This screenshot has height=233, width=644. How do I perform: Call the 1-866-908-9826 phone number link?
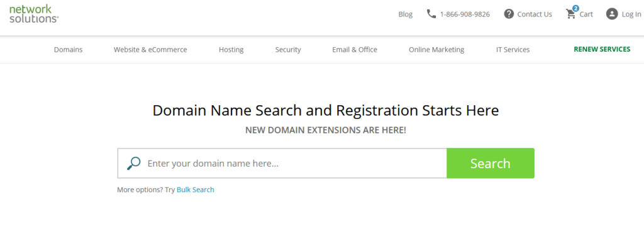465,14
